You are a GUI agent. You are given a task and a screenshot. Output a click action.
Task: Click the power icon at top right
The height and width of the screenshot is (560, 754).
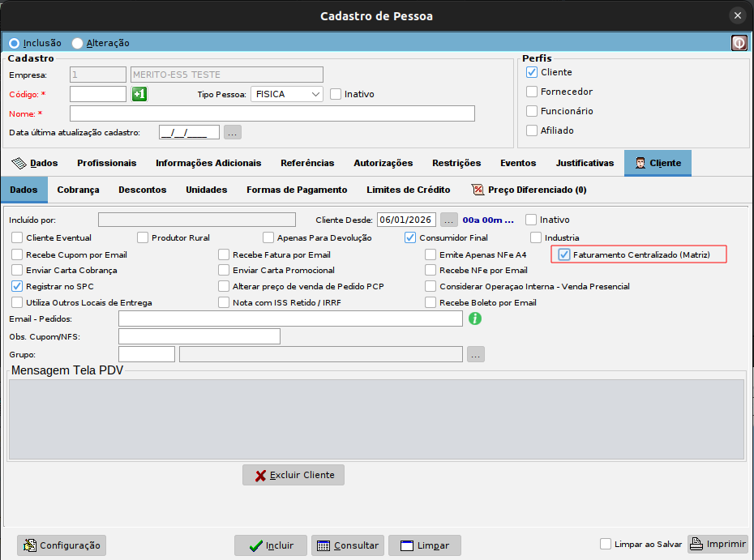[x=739, y=43]
